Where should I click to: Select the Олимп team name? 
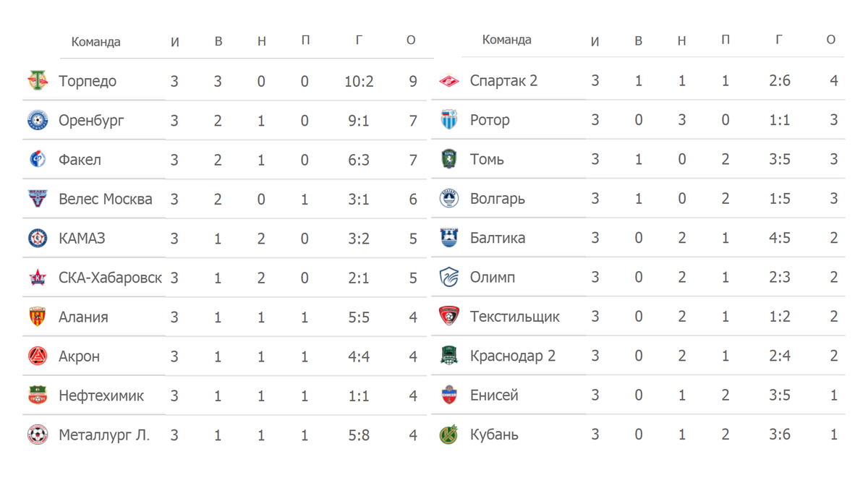493,278
